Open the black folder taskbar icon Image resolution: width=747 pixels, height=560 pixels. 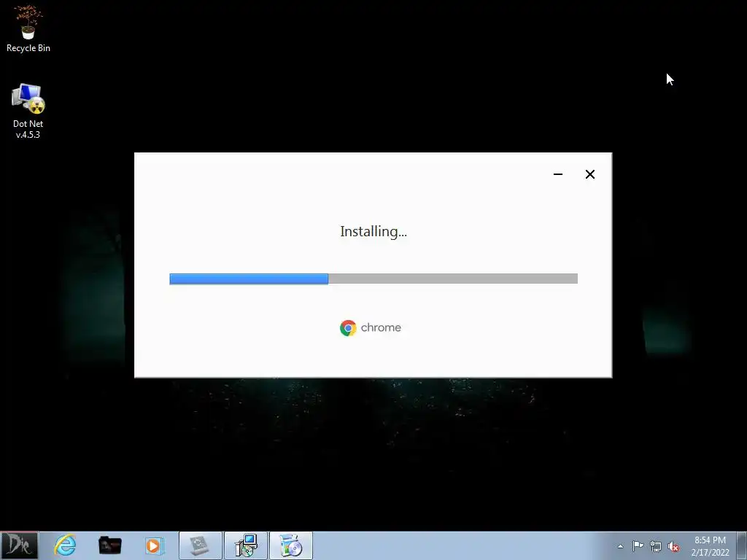click(x=109, y=545)
